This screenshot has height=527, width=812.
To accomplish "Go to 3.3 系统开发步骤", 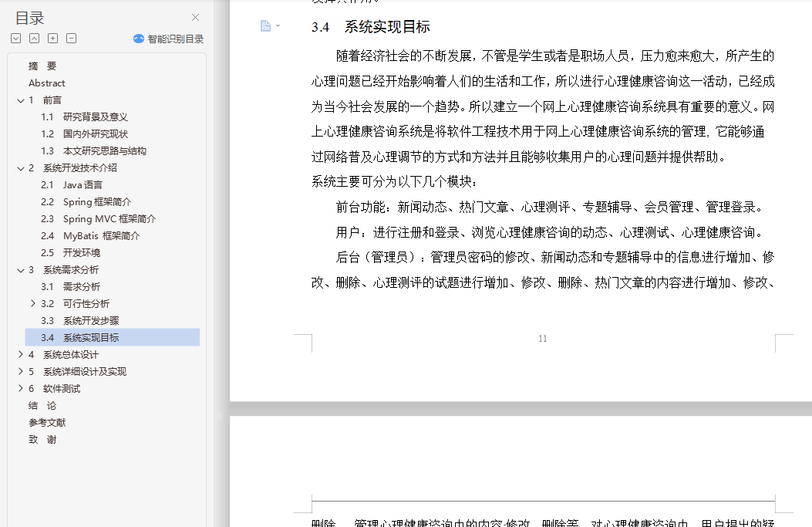I will (x=79, y=321).
